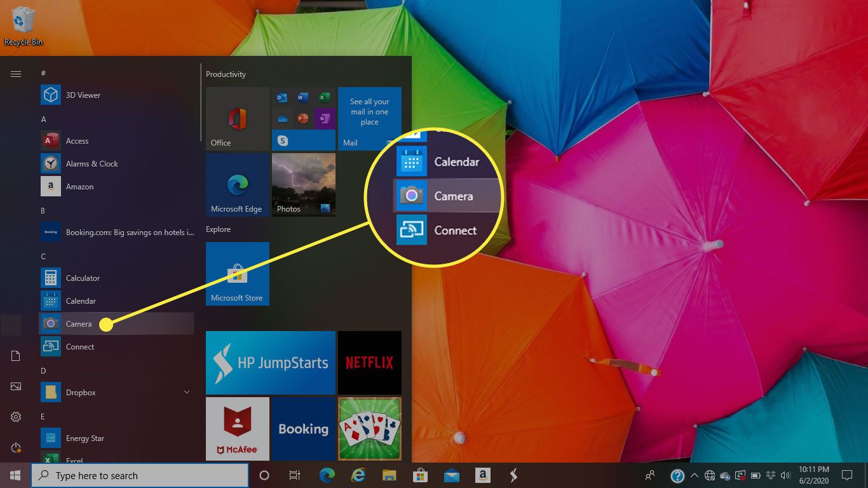Open Cortana from the taskbar
This screenshot has width=868, height=488.
click(264, 475)
